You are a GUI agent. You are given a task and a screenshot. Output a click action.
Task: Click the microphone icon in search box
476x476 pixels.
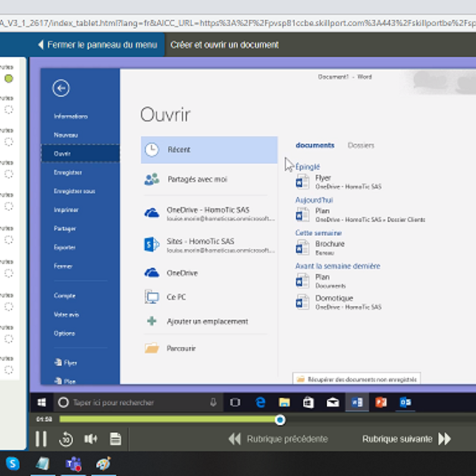[213, 403]
